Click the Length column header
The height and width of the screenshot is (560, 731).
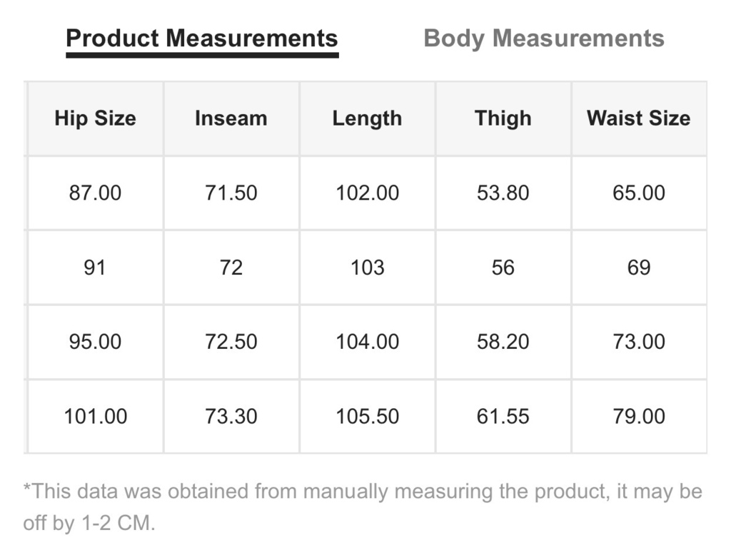(x=368, y=118)
